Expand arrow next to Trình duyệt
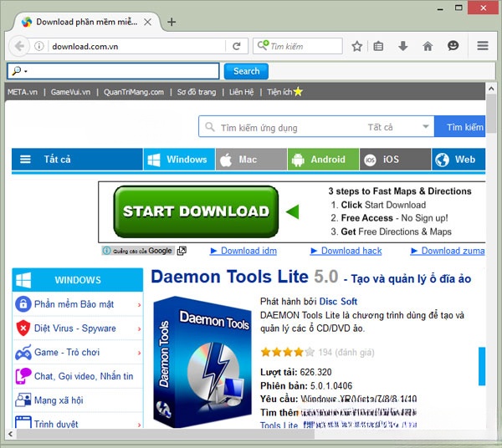The width and height of the screenshot is (502, 448). click(139, 425)
